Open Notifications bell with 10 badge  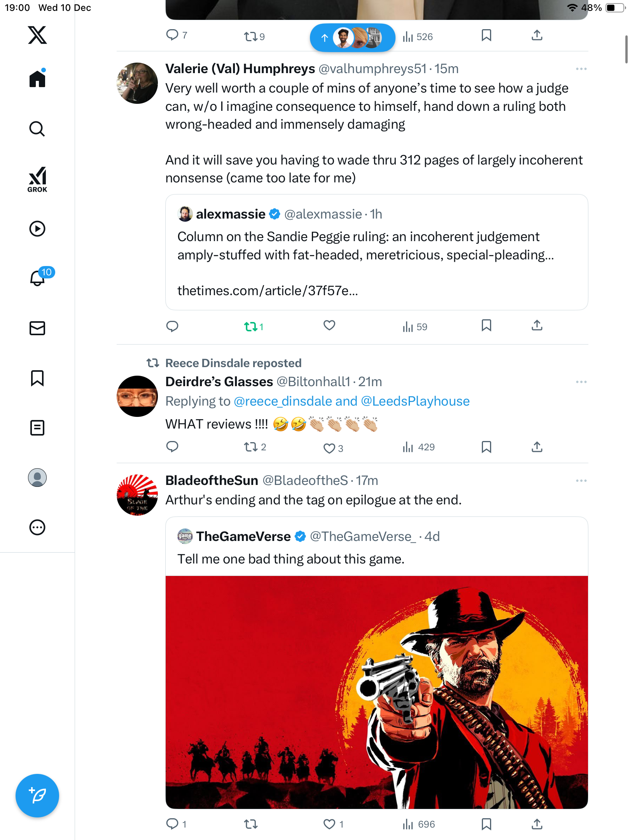click(38, 278)
